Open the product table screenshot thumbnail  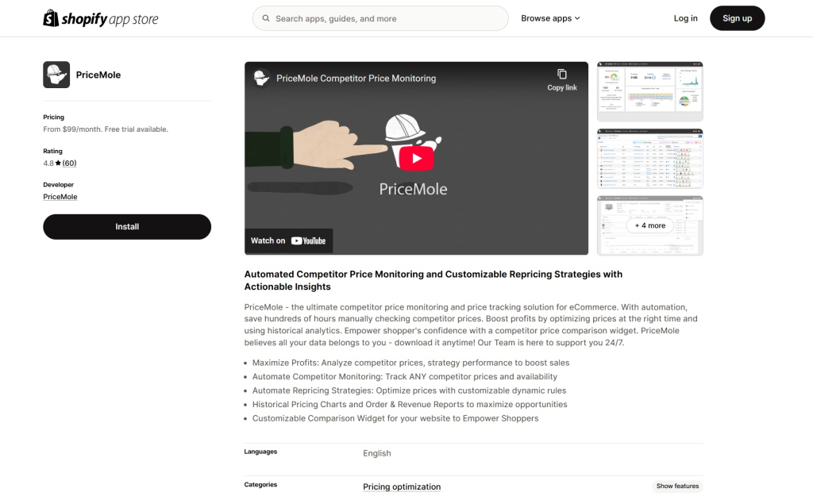[x=649, y=159]
